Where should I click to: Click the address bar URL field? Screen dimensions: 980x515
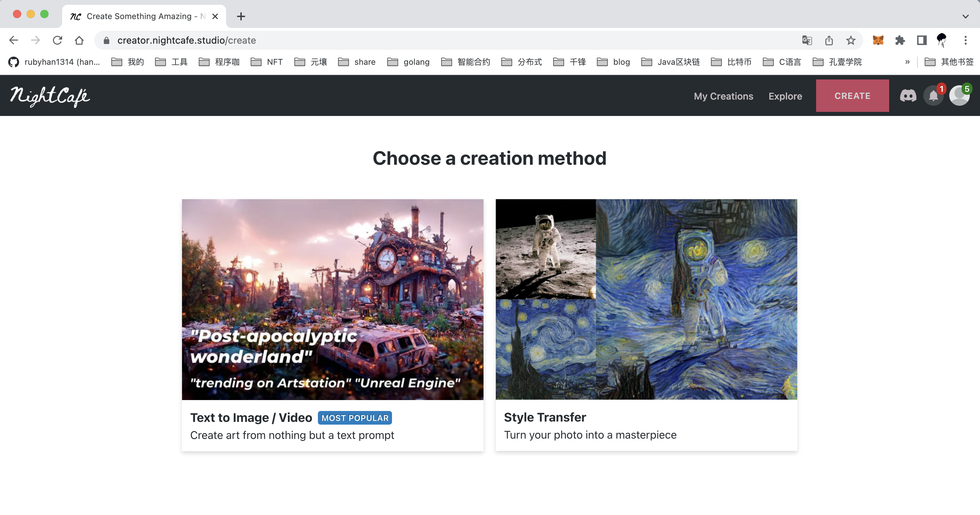(x=187, y=40)
